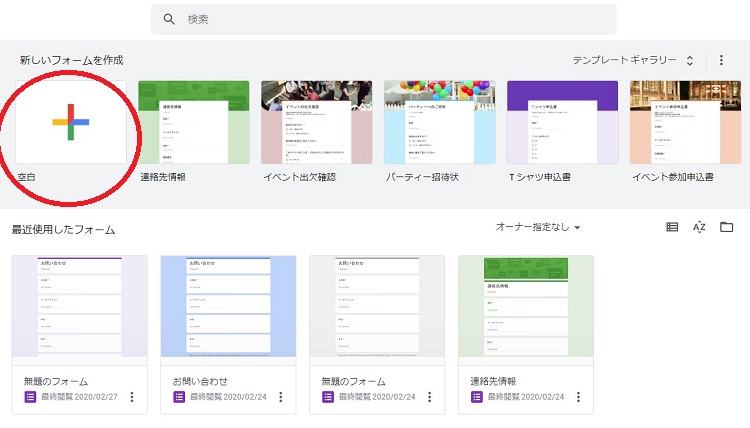Click the お問い合わせ form title text
Screen dimensions: 750x428
click(x=200, y=381)
